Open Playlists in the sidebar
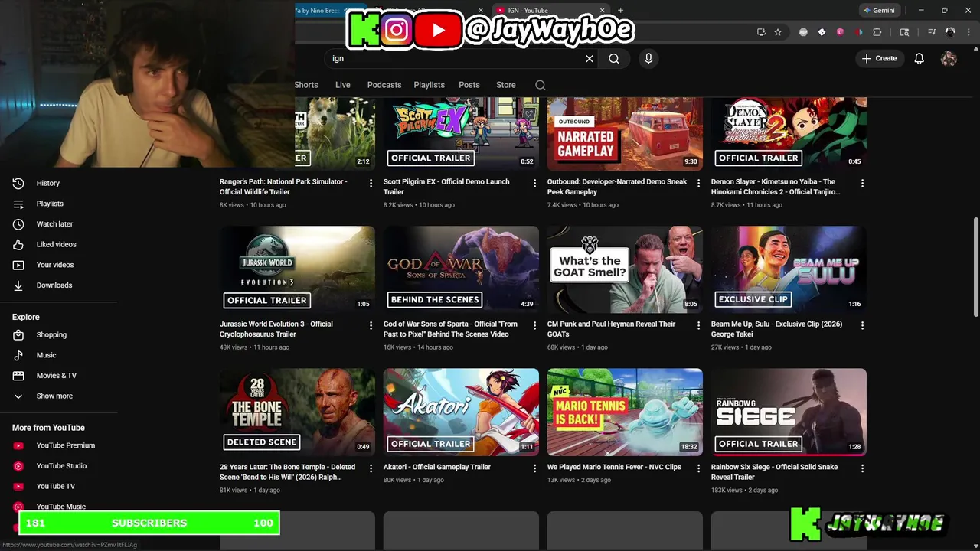Screen dimensions: 980x551 coord(50,204)
